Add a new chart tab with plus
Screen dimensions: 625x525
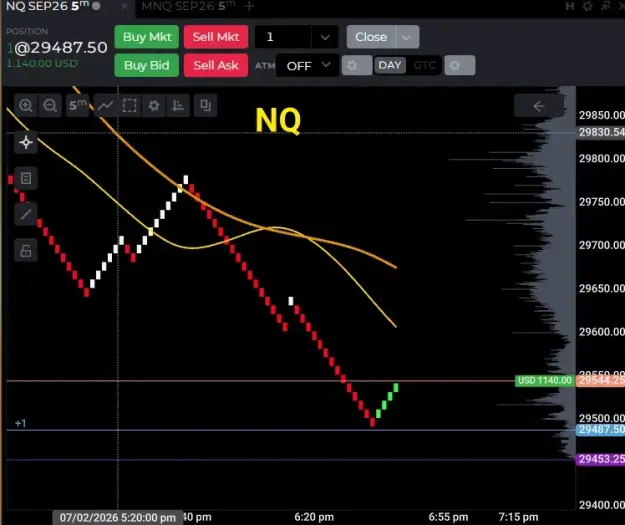249,6
